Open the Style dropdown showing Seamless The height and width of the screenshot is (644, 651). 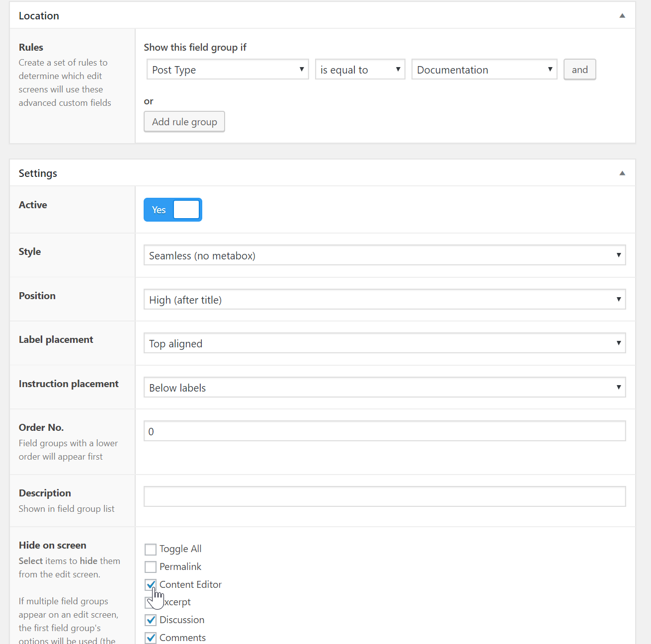384,255
